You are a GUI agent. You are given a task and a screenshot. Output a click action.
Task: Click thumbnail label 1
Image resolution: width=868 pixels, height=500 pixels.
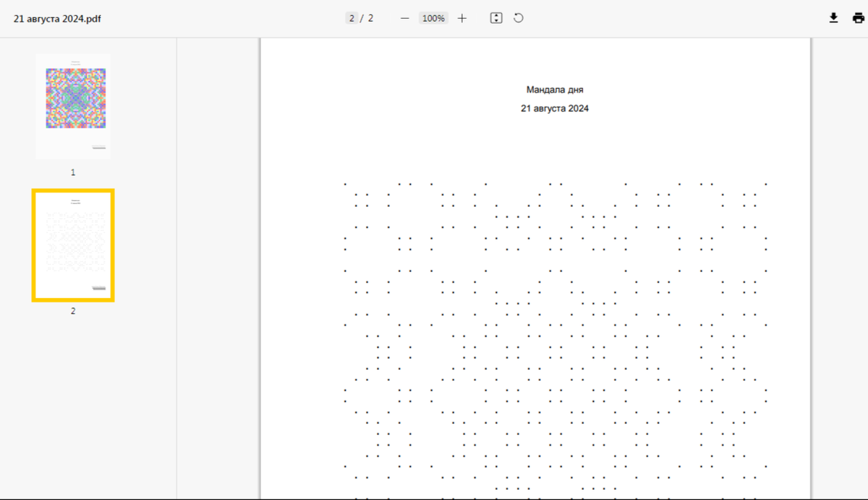73,173
